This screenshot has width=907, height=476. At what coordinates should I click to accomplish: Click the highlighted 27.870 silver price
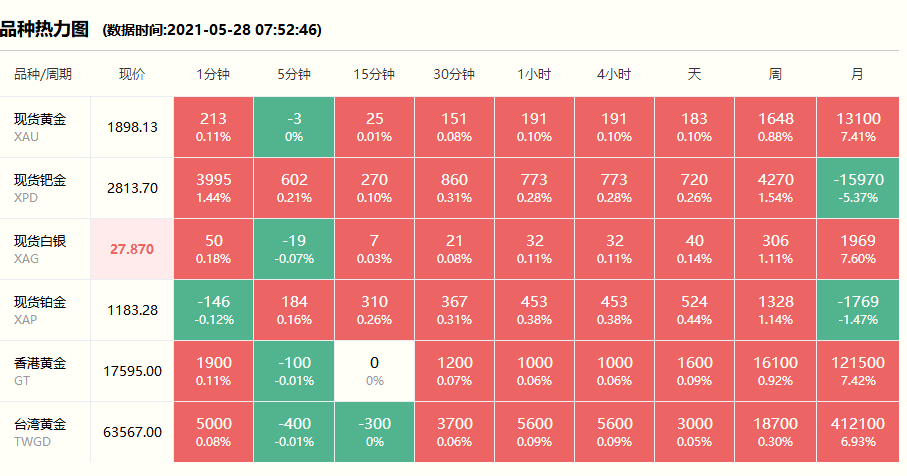(x=132, y=249)
